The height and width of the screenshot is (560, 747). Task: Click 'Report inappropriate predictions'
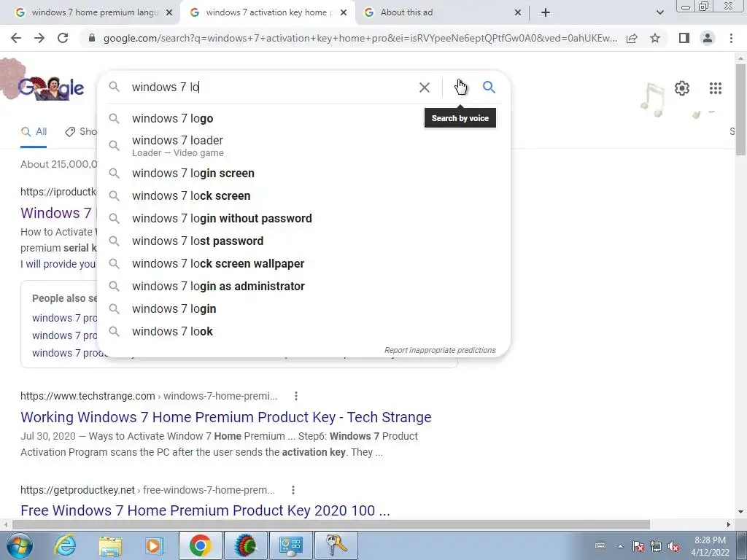(440, 350)
